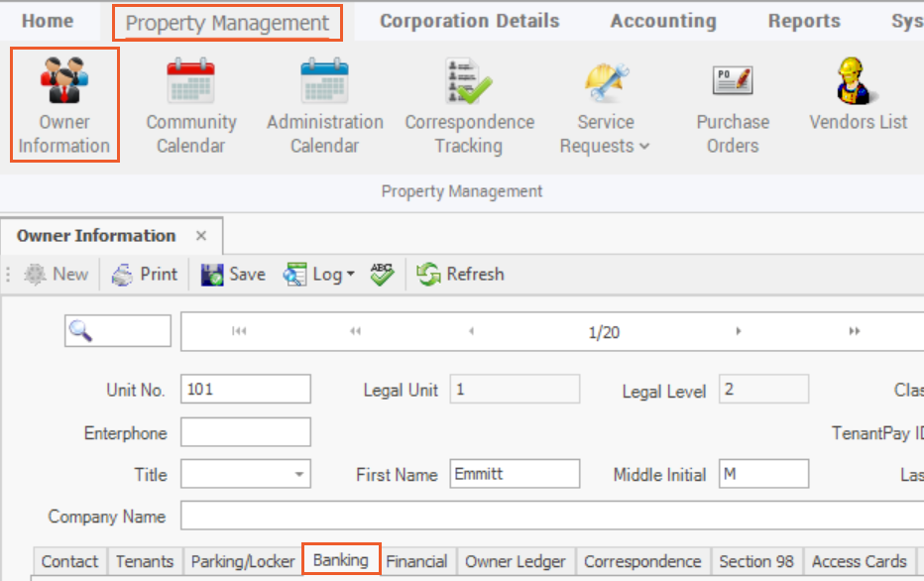Open the Corporation Details tab
Screen dimensions: 924x581
(x=469, y=21)
